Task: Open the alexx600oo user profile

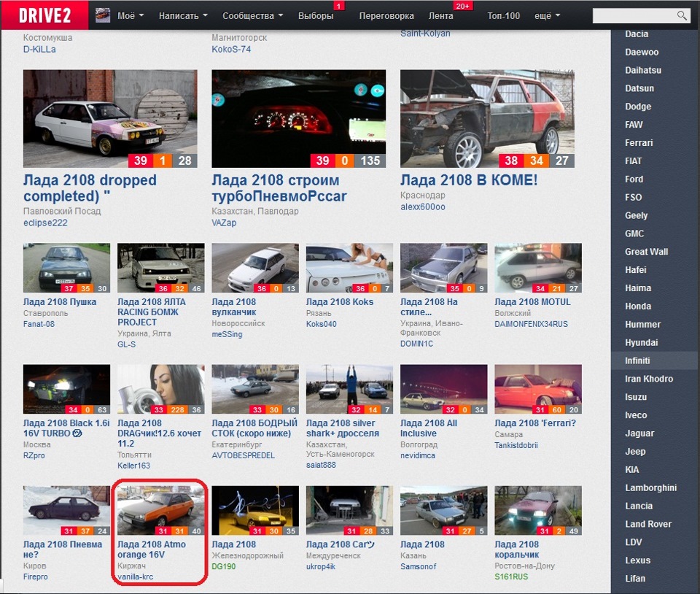Action: pos(422,207)
